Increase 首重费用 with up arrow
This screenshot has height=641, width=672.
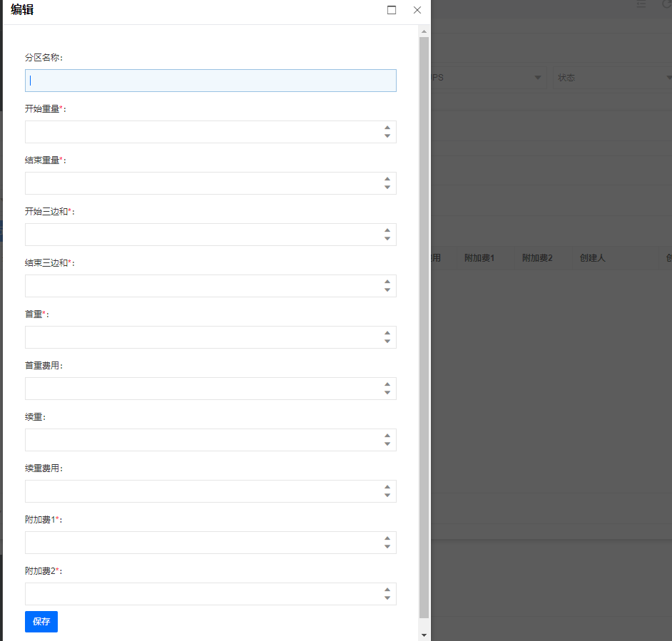387,384
